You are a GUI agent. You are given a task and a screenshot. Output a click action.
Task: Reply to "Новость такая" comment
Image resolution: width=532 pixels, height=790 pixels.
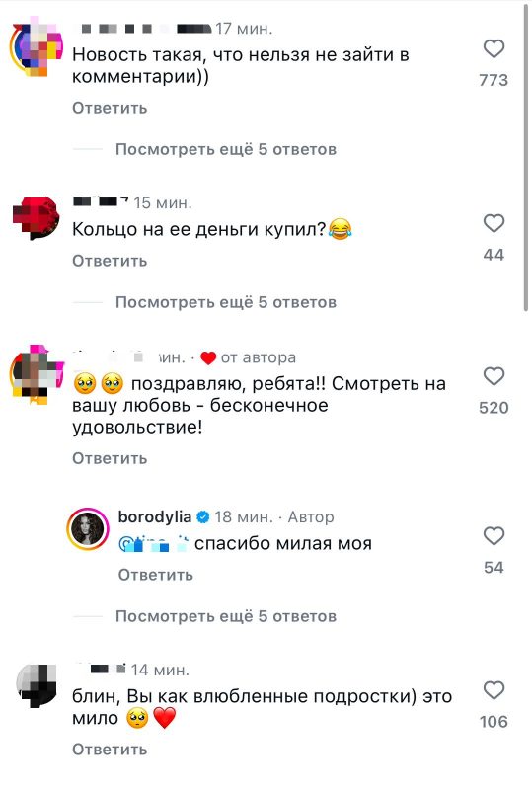(110, 108)
